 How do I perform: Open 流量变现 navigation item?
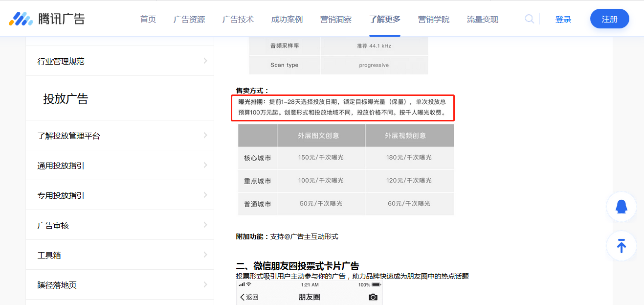pyautogui.click(x=483, y=19)
